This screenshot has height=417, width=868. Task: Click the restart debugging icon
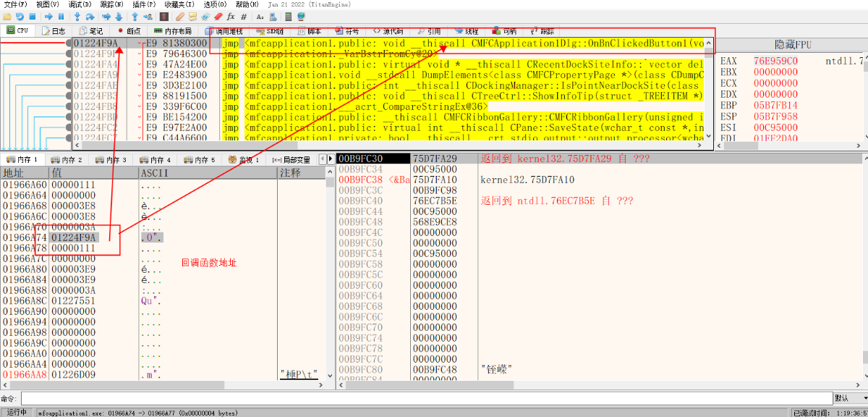pos(20,17)
